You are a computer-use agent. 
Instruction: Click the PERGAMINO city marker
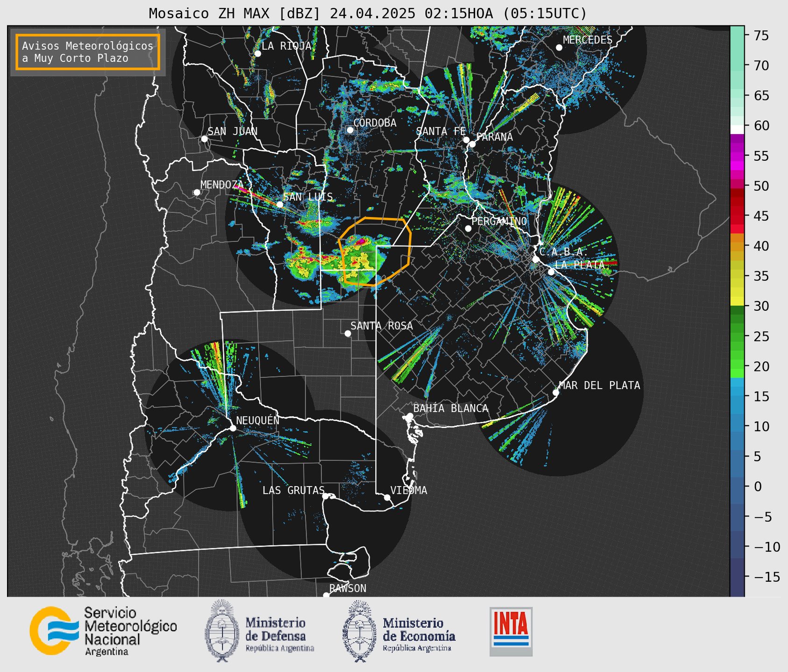468,229
